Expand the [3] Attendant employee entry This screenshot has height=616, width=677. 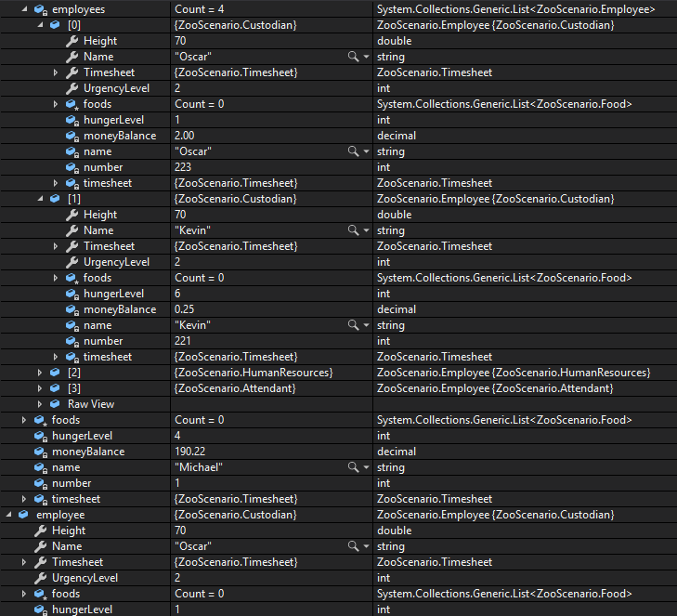pos(40,388)
